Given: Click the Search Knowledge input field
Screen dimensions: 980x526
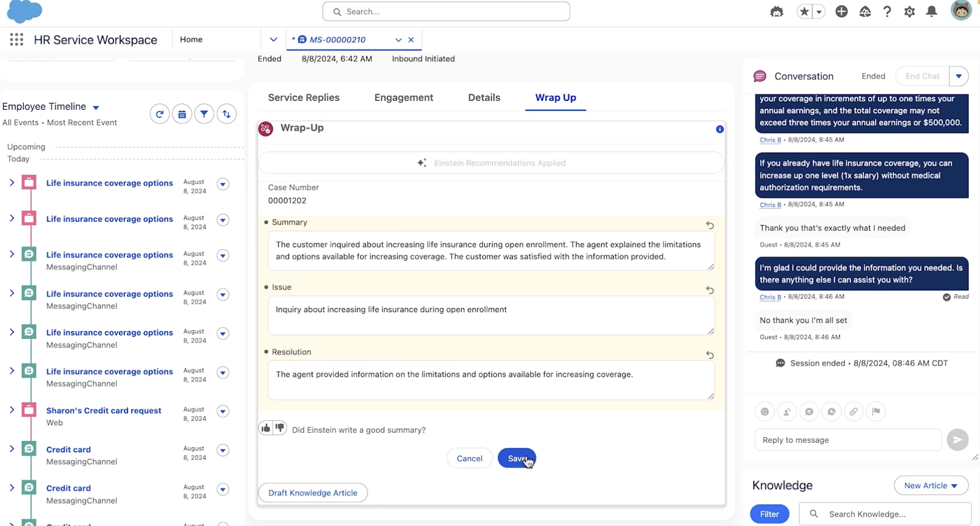Looking at the screenshot, I should pos(885,514).
